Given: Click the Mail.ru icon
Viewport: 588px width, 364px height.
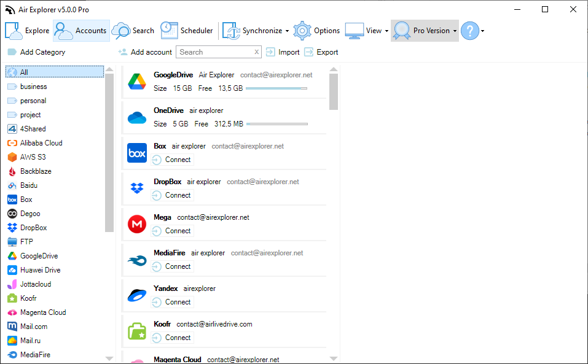Looking at the screenshot, I should 12,341.
